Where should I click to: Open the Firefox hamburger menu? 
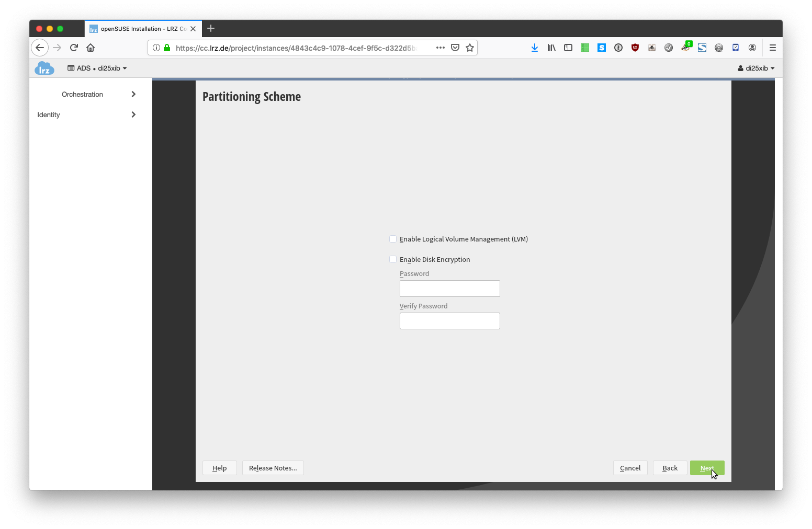[x=772, y=48]
